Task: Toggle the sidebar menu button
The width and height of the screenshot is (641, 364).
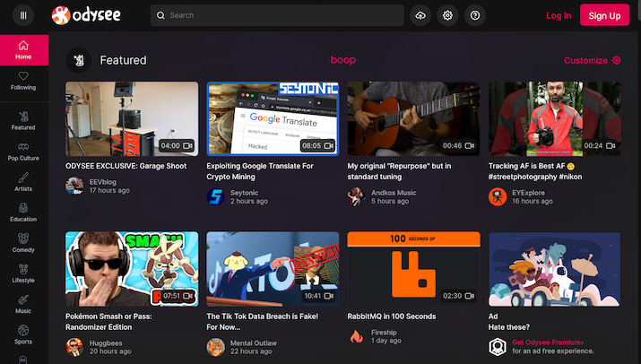Action: [x=23, y=15]
